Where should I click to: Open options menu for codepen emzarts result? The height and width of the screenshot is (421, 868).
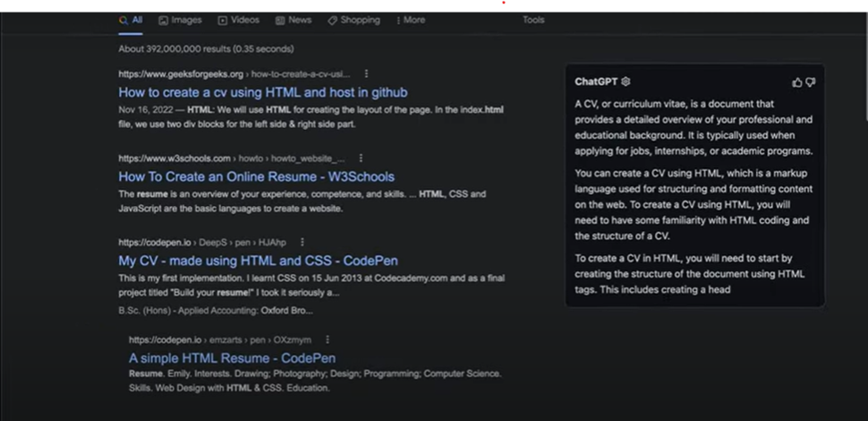point(328,339)
